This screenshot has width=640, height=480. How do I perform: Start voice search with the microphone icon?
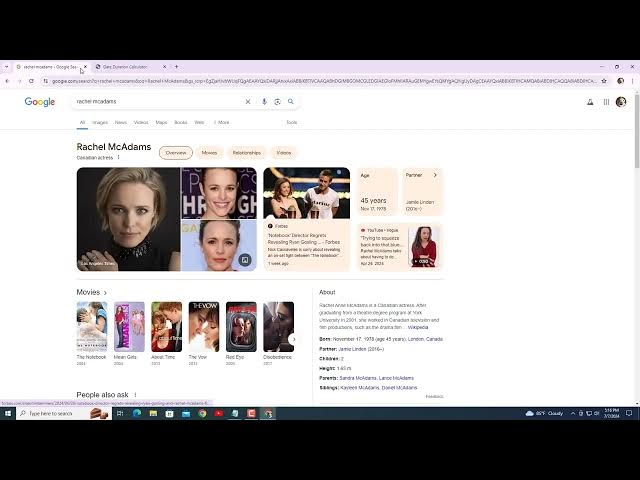pos(264,102)
